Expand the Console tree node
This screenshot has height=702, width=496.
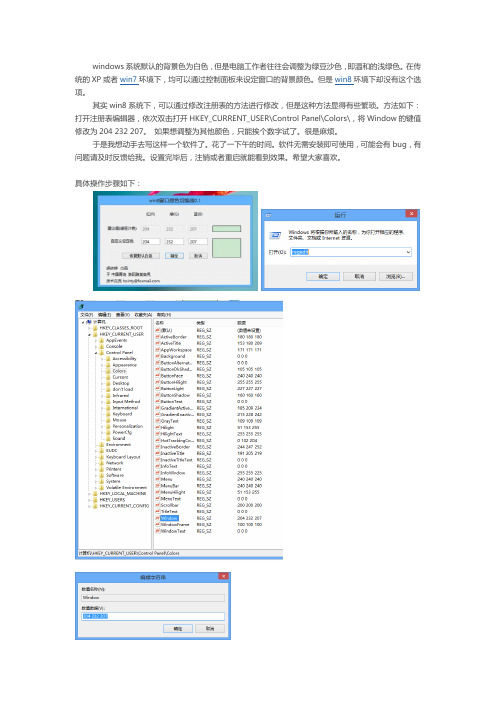pyautogui.click(x=96, y=347)
